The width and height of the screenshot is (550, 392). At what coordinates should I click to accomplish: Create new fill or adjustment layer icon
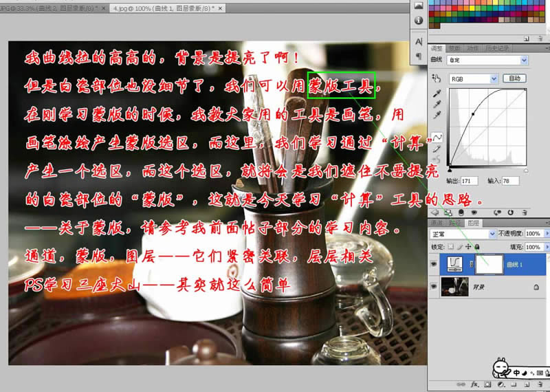(501, 384)
